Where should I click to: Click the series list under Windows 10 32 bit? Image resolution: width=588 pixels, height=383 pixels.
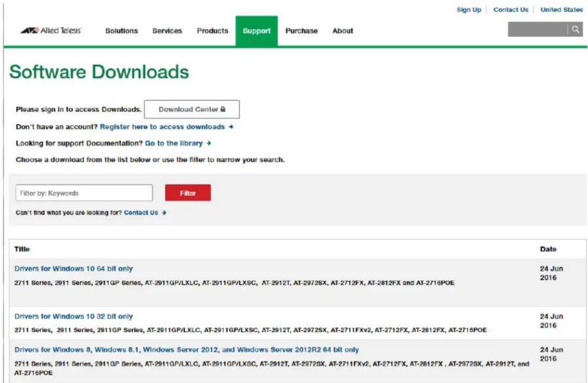(x=251, y=330)
